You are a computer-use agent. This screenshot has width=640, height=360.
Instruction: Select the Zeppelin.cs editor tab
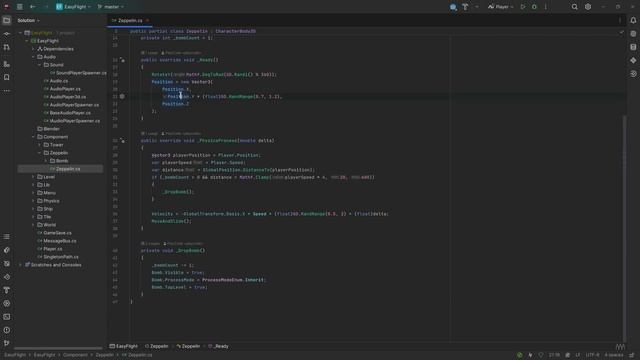[x=130, y=20]
